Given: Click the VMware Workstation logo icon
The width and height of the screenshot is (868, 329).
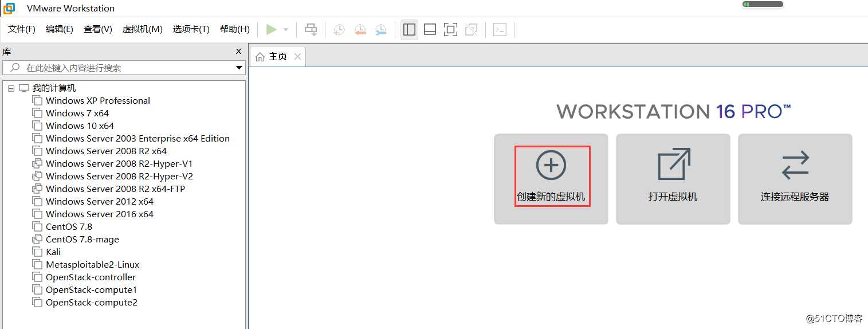Looking at the screenshot, I should [x=9, y=8].
